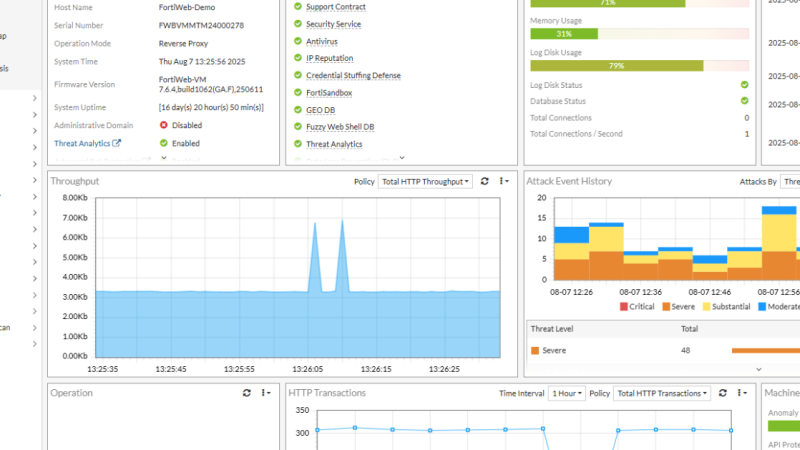Click Credential Stuffing Defense check icon
Viewport: 800px width, 450px height.
pyautogui.click(x=298, y=75)
